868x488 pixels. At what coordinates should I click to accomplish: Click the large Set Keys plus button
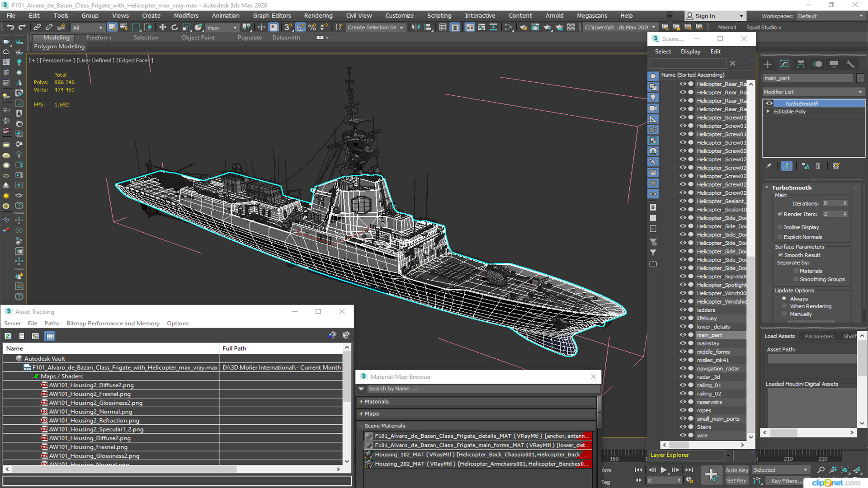pyautogui.click(x=711, y=475)
